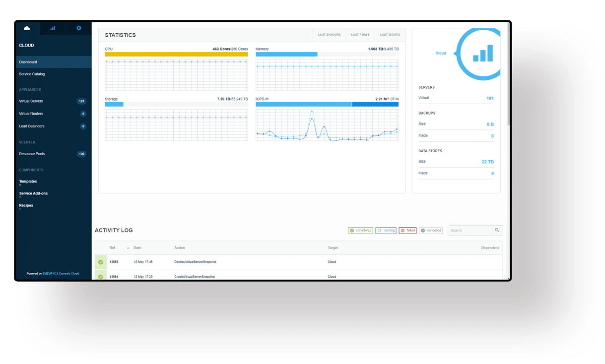This screenshot has height=364, width=605.
Task: Switch statistics to Last 30 Days
Action: click(x=390, y=35)
